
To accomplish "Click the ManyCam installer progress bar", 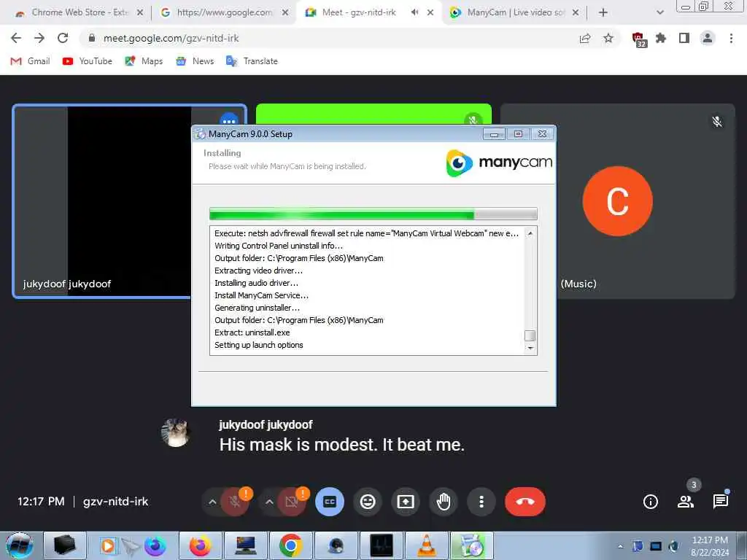I will tap(373, 214).
